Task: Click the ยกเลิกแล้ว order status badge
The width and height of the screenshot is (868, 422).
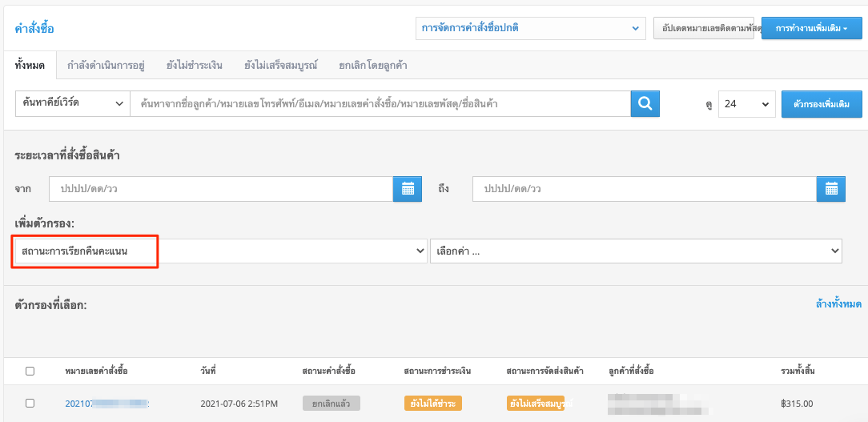Action: [x=332, y=403]
